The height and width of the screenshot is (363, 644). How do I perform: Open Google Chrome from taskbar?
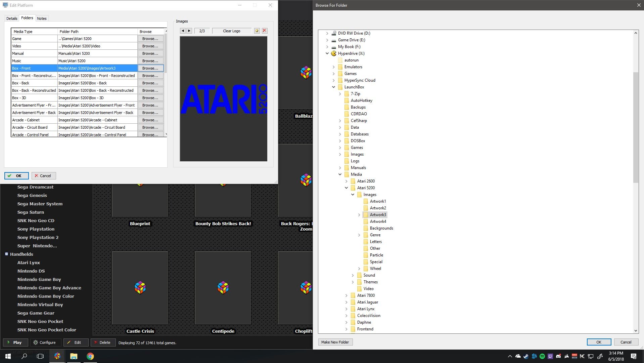point(90,356)
